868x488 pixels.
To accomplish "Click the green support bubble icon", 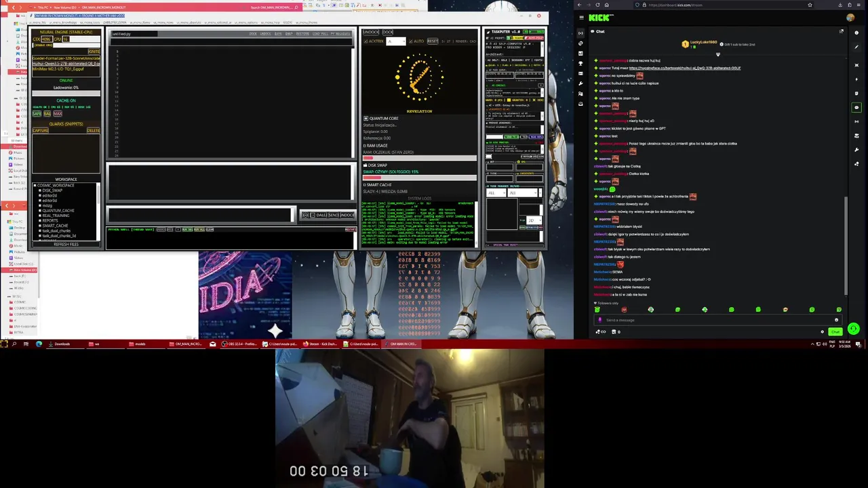I will [853, 329].
